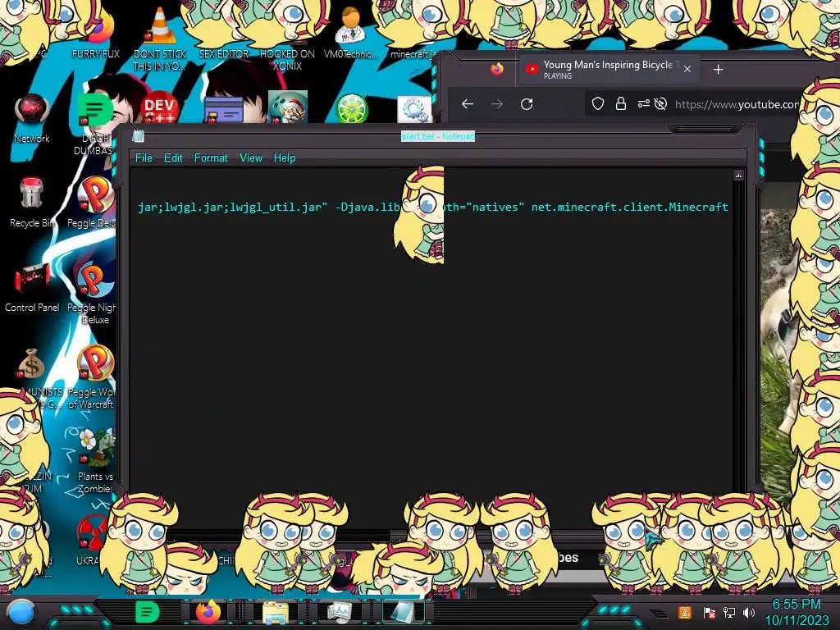Open the Notepad Format menu
This screenshot has width=840, height=630.
click(211, 157)
